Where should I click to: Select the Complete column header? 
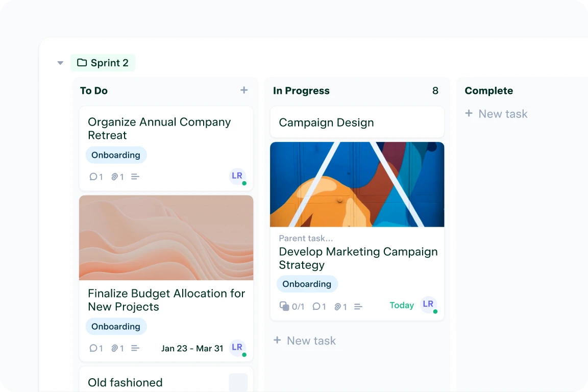point(488,91)
